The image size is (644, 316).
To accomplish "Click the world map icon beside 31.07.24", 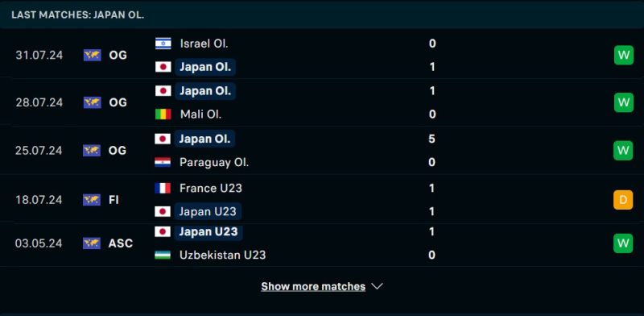I will [x=92, y=55].
